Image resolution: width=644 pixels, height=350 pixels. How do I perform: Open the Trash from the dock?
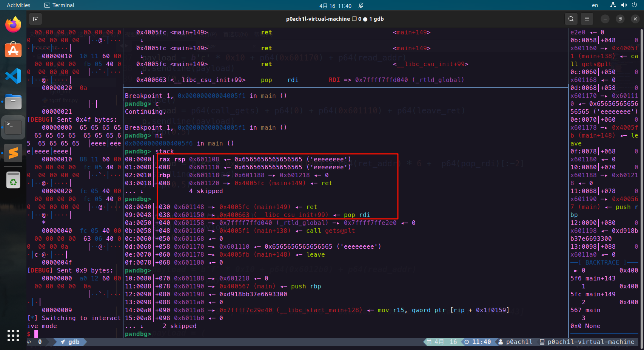click(x=13, y=180)
